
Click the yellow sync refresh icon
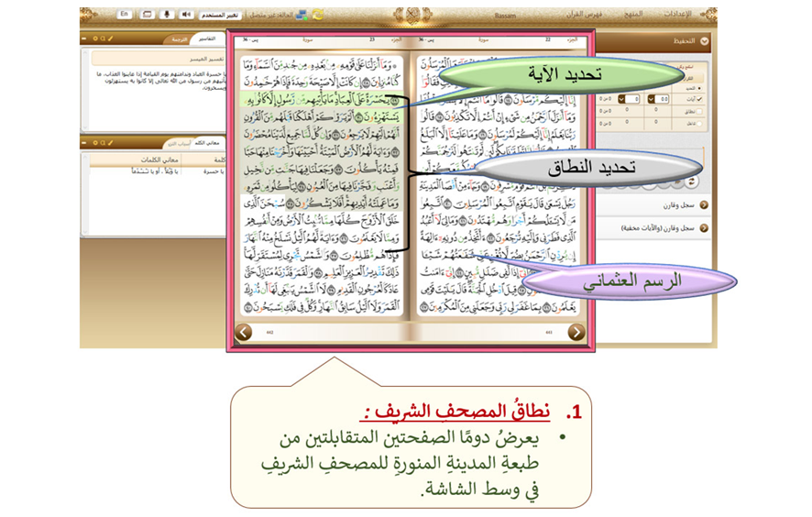click(317, 15)
